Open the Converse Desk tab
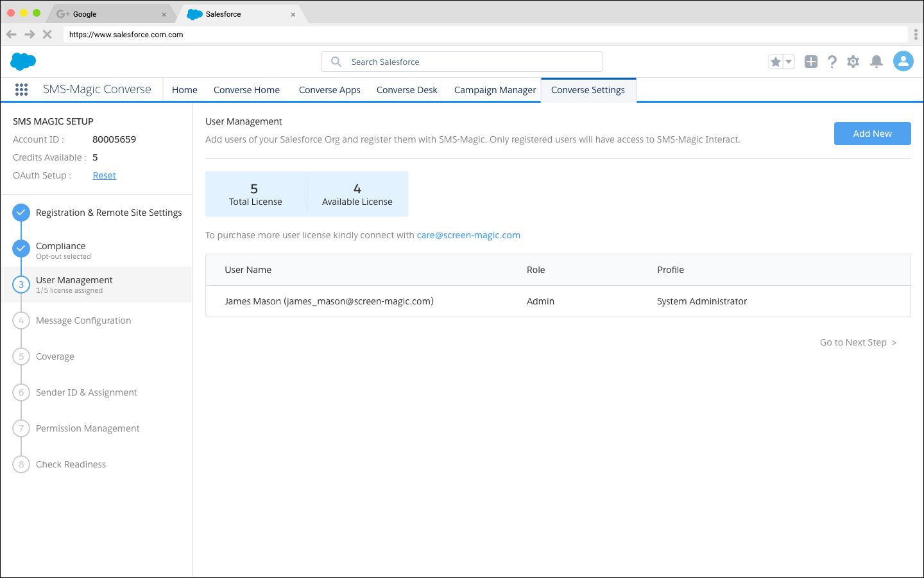Screen dimensions: 924x578 point(407,90)
